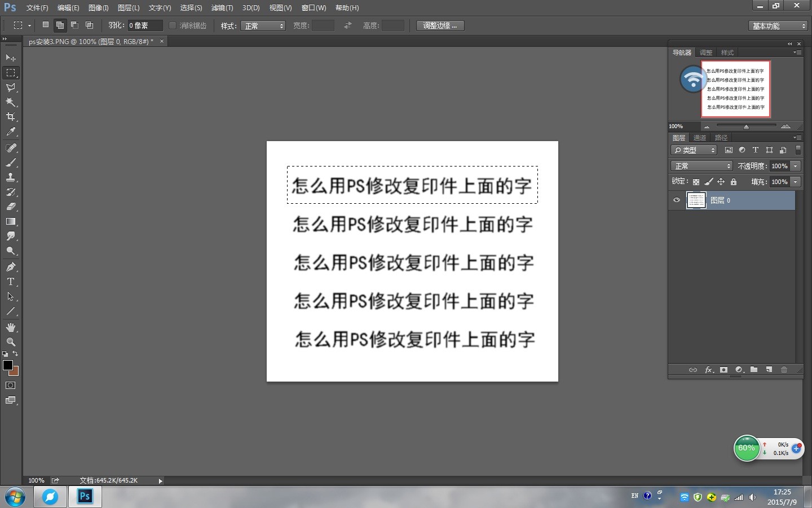Open the layer effects (fx) menu
Viewport: 812px width, 508px height.
709,370
